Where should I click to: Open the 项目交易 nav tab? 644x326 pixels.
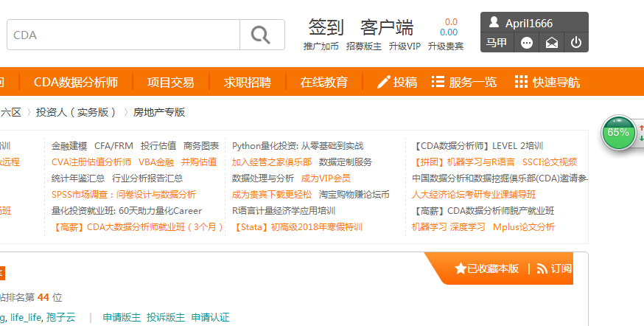170,82
